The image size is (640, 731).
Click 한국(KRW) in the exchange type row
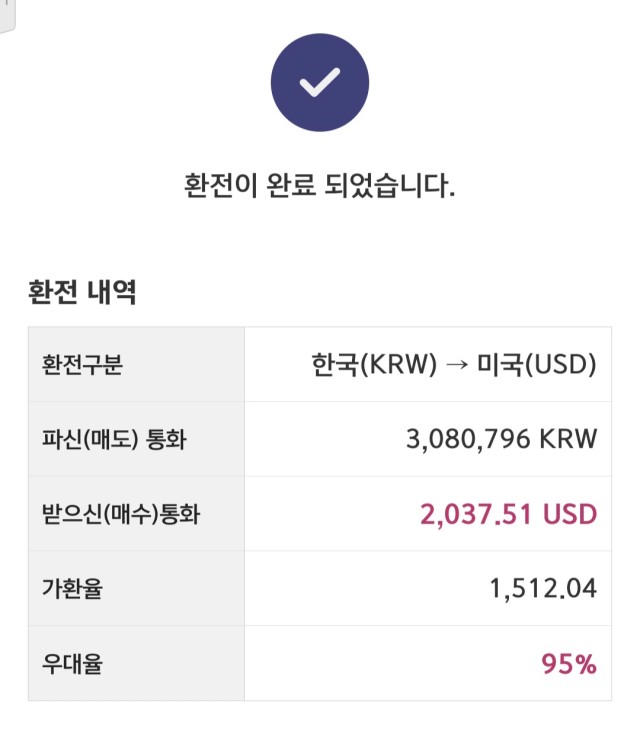pos(374,364)
